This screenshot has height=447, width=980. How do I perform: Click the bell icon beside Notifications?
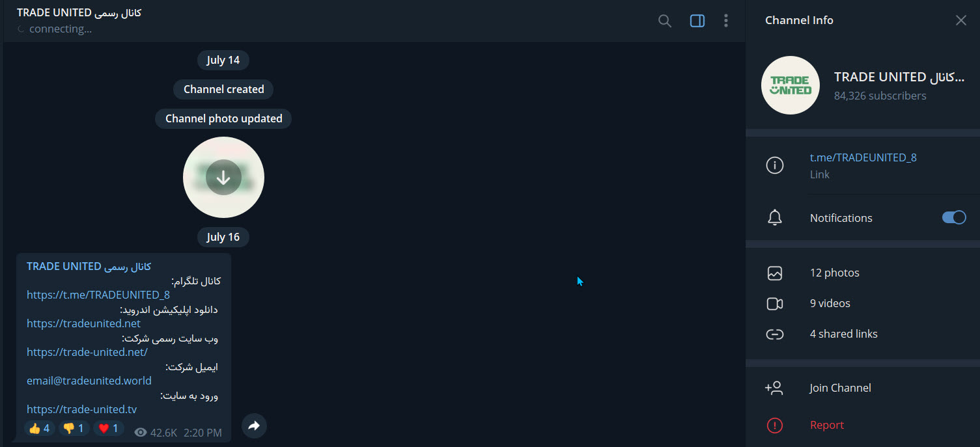pyautogui.click(x=775, y=218)
